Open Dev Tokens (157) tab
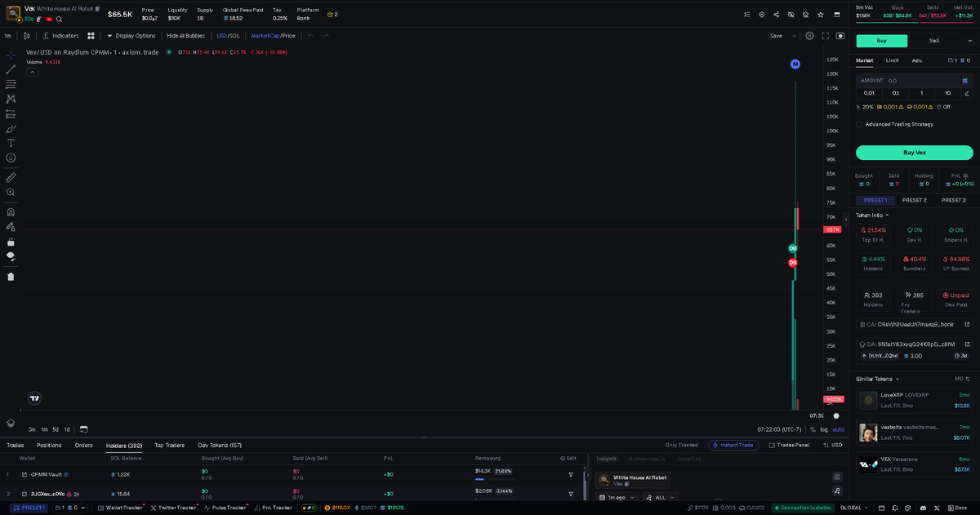The image size is (980, 515). (220, 446)
